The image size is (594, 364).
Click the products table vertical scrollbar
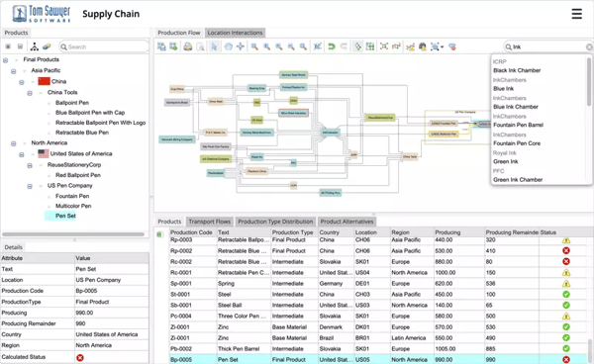590,351
